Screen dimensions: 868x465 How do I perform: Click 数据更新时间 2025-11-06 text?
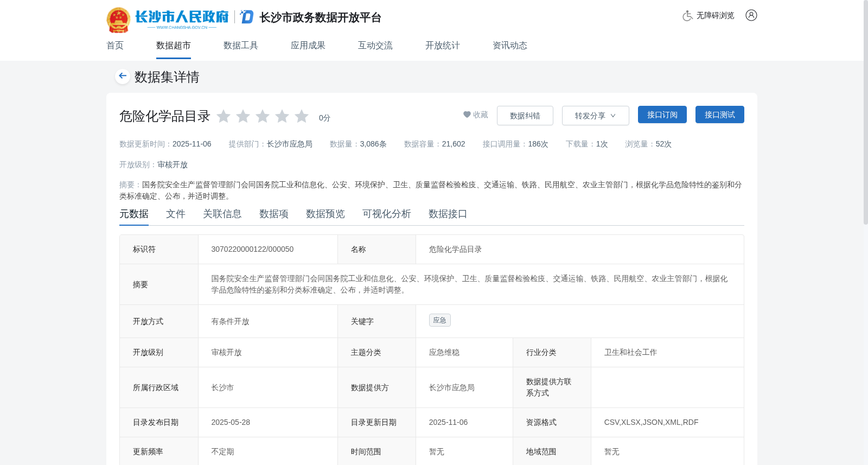[165, 144]
